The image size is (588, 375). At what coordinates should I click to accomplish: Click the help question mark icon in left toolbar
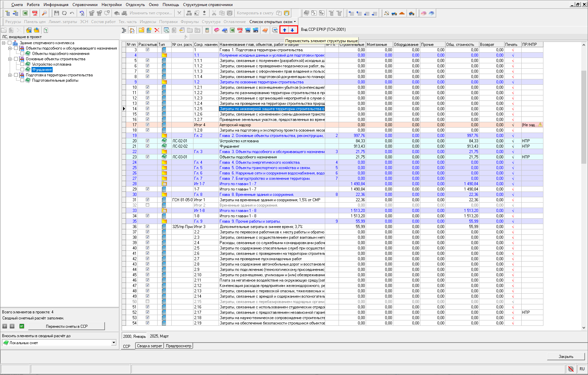click(46, 30)
